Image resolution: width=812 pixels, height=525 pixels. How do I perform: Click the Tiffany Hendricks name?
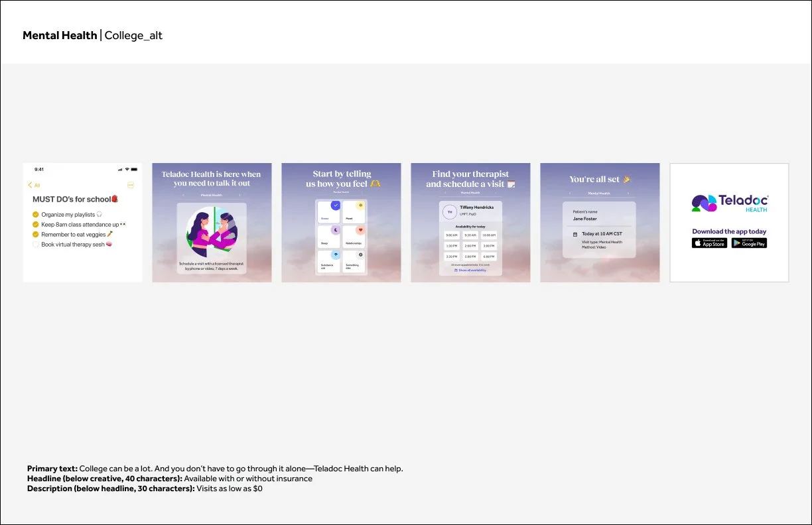477,207
